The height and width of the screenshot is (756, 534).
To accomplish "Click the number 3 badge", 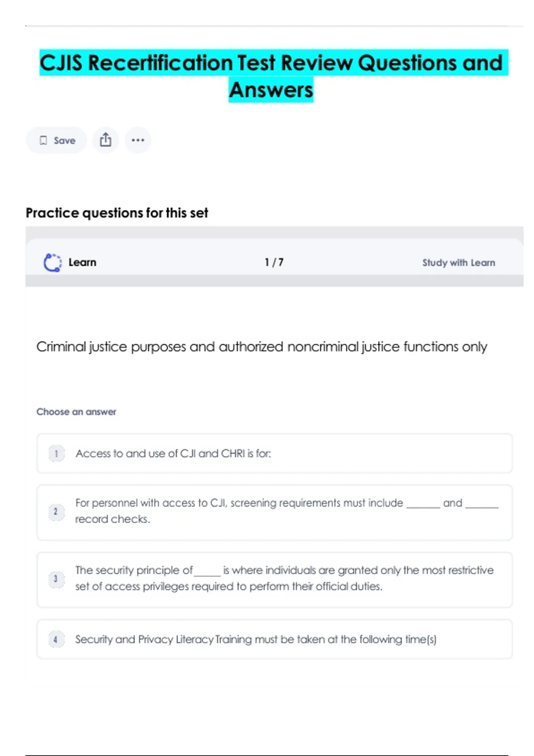I will (56, 579).
